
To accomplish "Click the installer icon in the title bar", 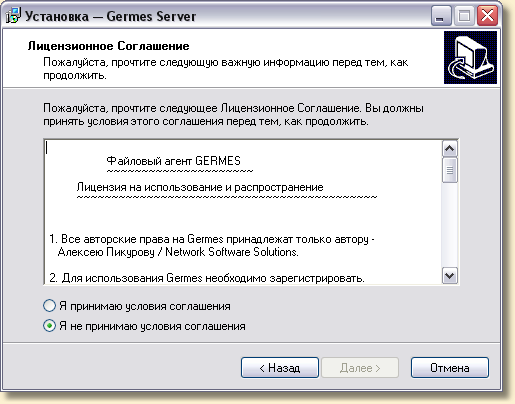I will (13, 16).
